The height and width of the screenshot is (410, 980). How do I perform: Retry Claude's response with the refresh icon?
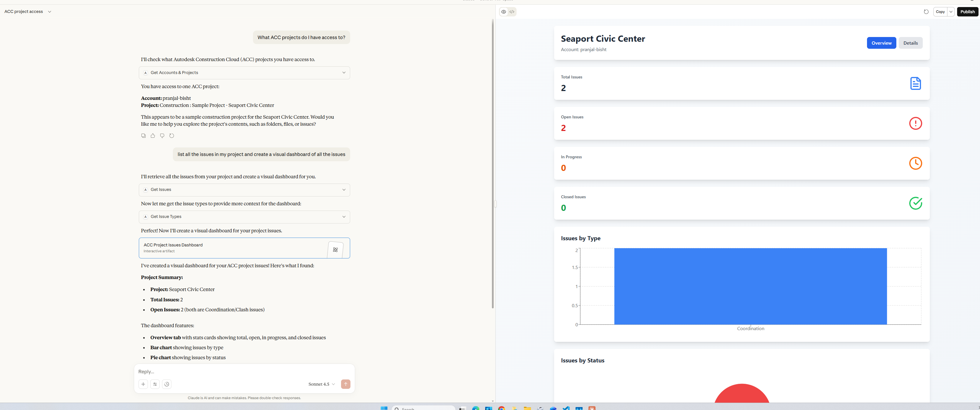tap(172, 135)
